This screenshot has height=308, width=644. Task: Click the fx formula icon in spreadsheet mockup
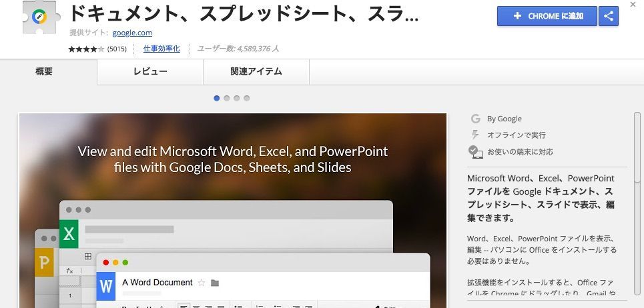(x=70, y=271)
